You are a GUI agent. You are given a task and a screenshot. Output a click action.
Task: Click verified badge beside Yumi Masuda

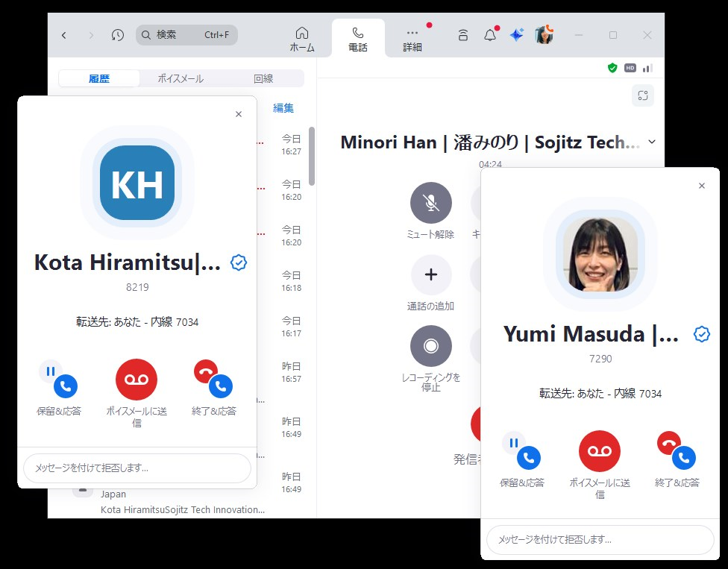[x=702, y=334]
